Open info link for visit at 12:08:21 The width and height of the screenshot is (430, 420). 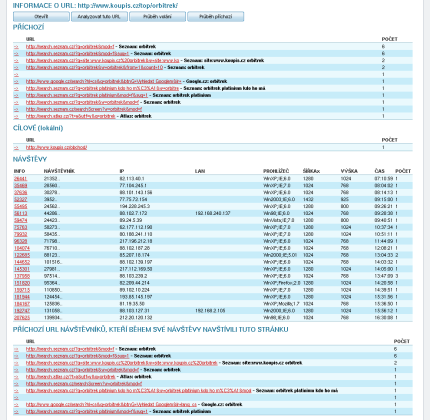click(x=22, y=248)
